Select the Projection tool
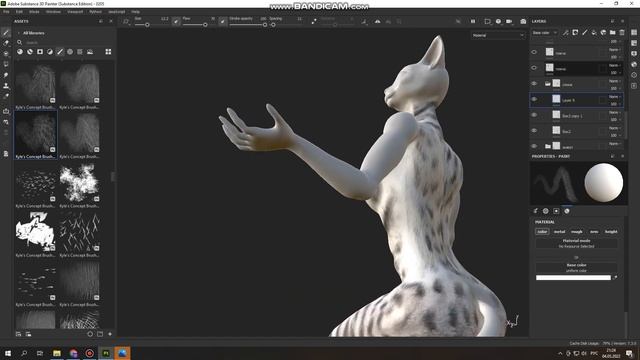 (x=6, y=53)
